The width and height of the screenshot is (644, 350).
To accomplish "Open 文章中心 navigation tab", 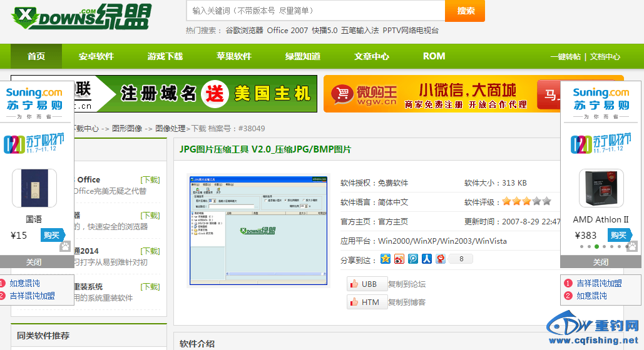I will pos(371,56).
